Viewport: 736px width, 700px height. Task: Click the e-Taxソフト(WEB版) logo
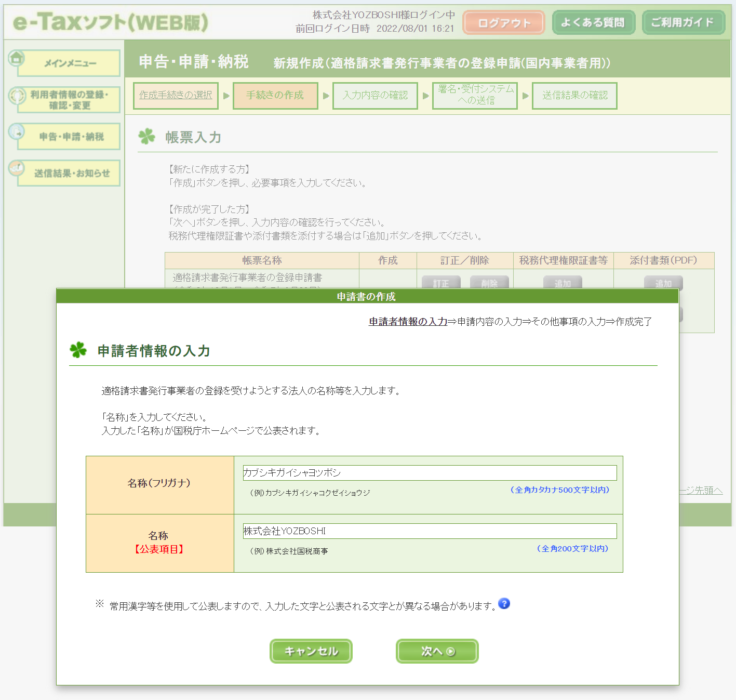[x=111, y=22]
